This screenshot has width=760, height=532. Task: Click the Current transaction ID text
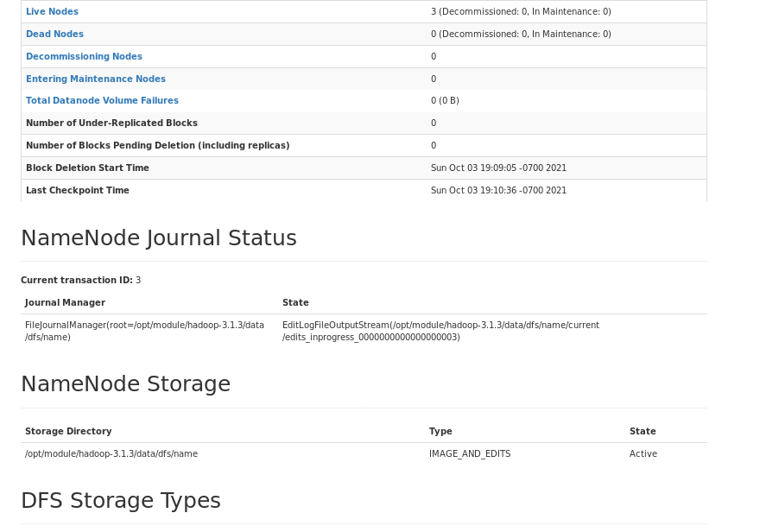80,280
